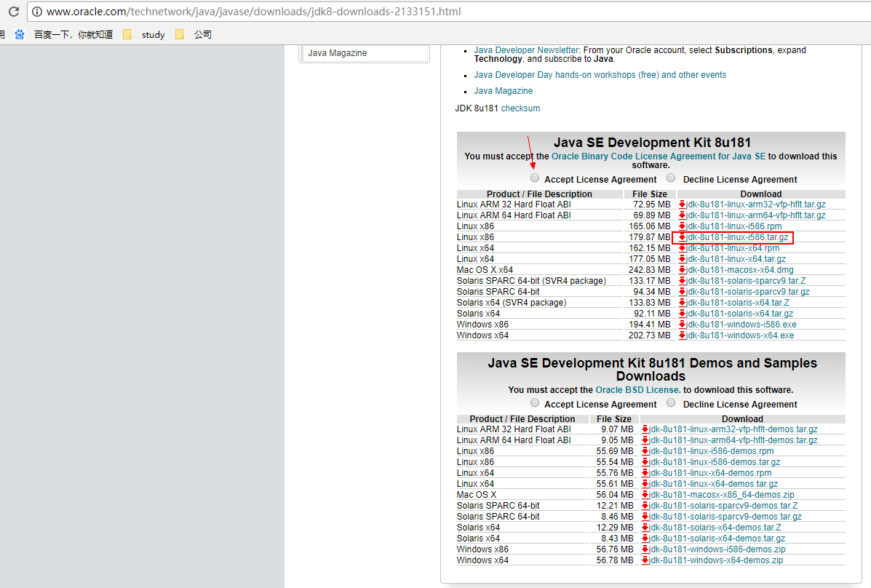Reload the page with the refresh icon
This screenshot has height=588, width=871.
14,12
